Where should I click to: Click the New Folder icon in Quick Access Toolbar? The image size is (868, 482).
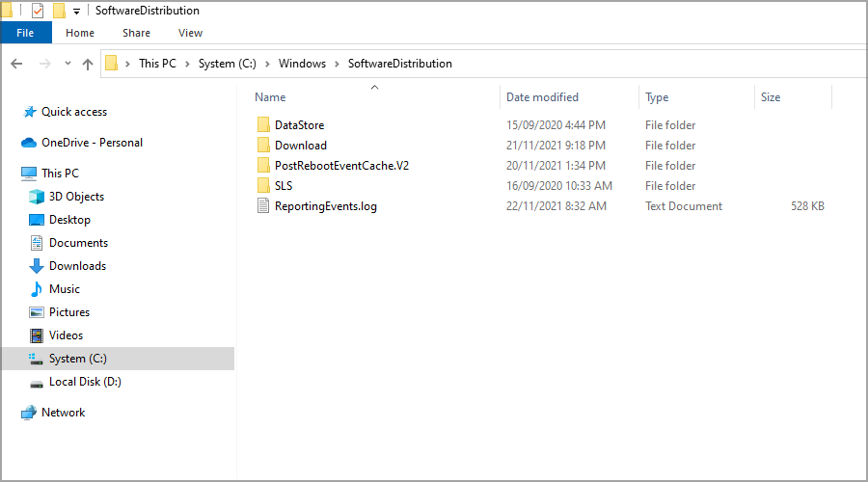pyautogui.click(x=59, y=11)
